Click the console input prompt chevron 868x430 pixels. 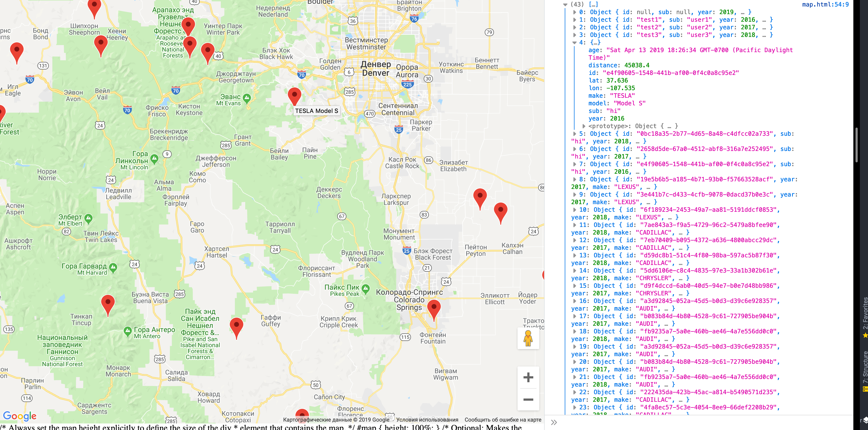pos(554,422)
